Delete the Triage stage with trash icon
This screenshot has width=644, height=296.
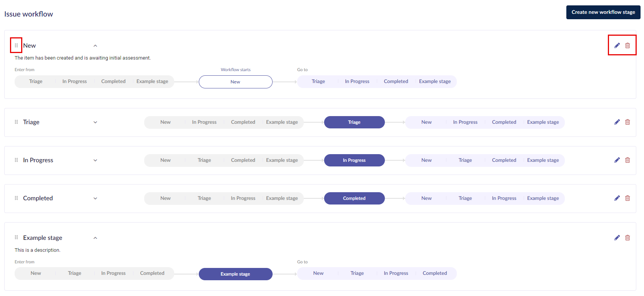click(x=627, y=122)
